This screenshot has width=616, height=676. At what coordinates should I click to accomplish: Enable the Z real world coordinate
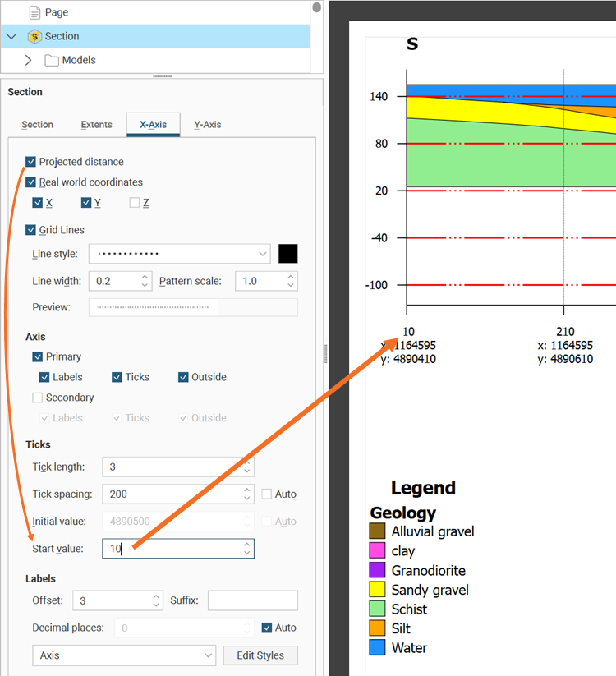click(135, 203)
